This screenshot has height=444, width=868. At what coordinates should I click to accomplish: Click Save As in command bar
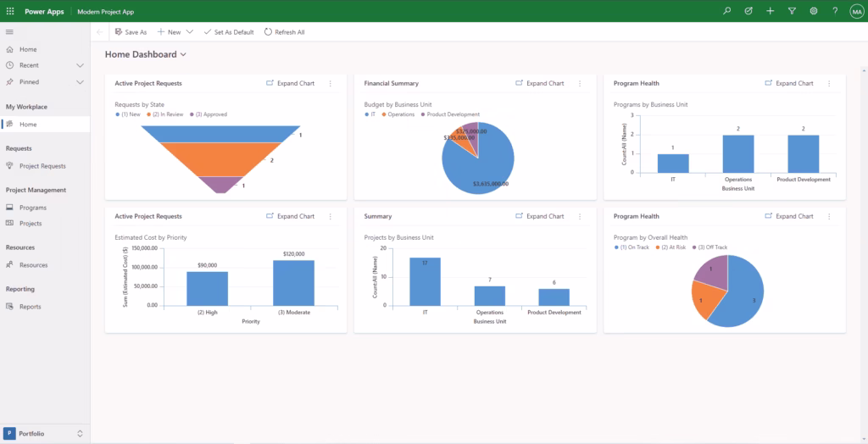click(x=131, y=32)
